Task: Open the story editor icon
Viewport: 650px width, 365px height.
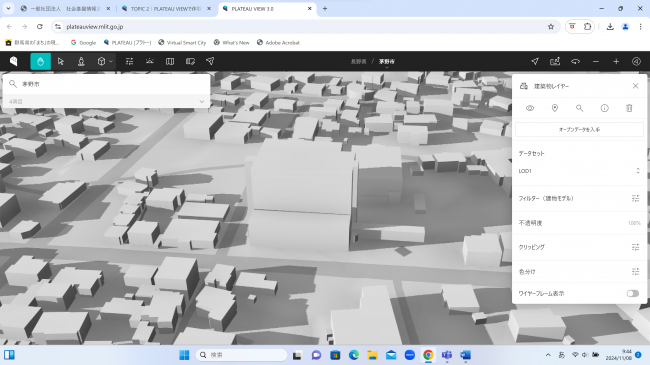Action: (x=190, y=61)
